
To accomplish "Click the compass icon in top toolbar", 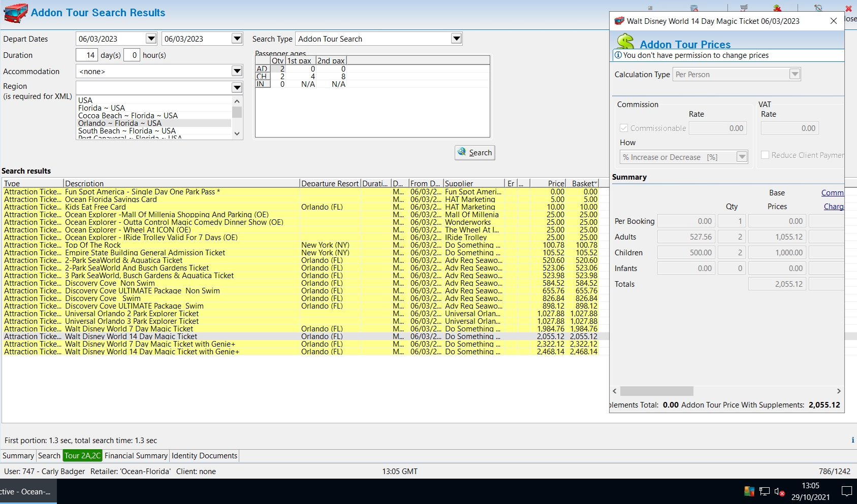I will point(818,8).
